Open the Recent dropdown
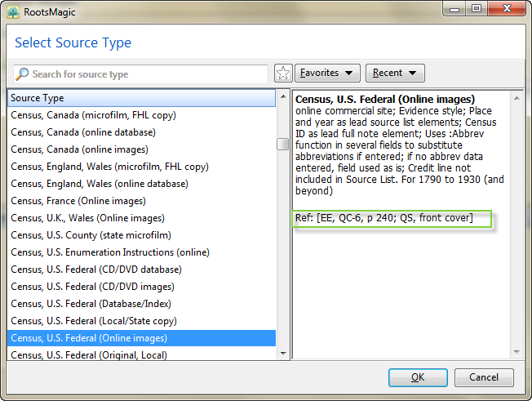This screenshot has width=532, height=401. pos(395,73)
